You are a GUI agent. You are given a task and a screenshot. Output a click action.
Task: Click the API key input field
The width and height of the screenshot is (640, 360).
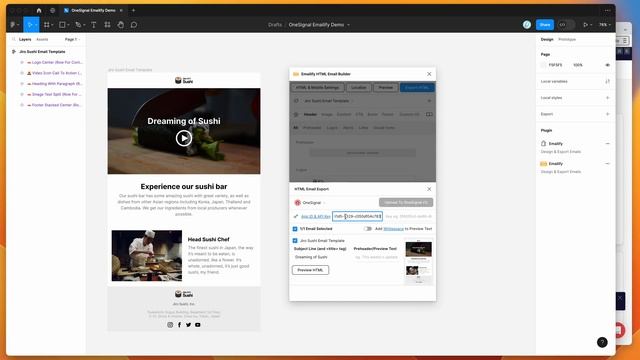(x=409, y=216)
